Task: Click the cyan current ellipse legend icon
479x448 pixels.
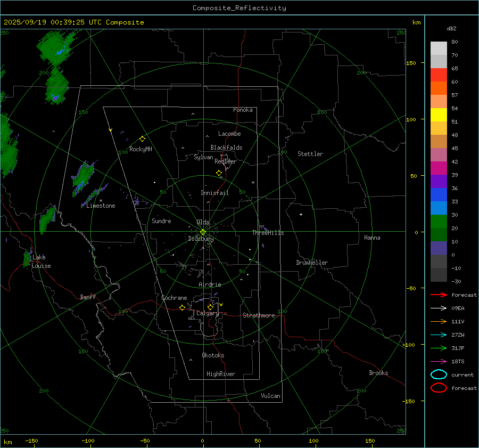Action: (x=438, y=374)
